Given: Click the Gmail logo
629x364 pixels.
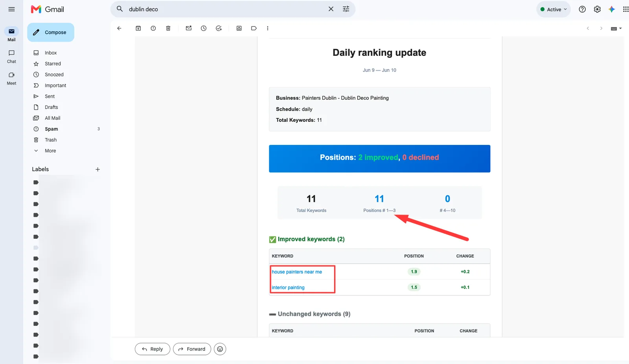Looking at the screenshot, I should click(48, 9).
